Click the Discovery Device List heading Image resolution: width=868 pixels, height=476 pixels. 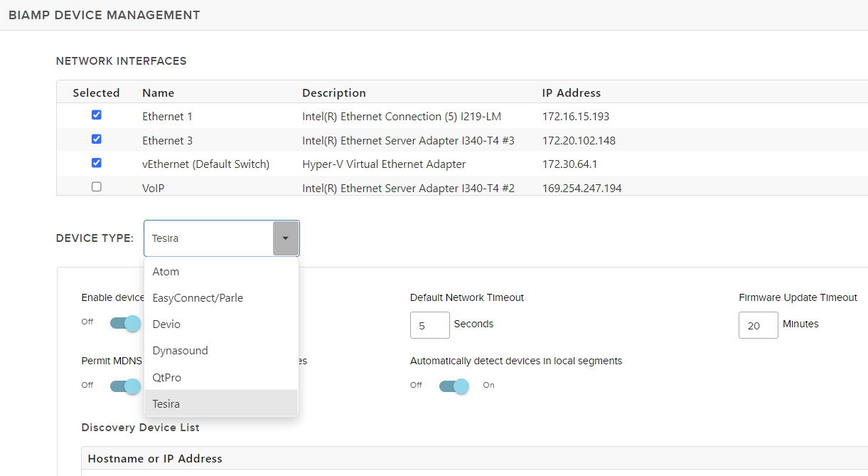(x=141, y=428)
